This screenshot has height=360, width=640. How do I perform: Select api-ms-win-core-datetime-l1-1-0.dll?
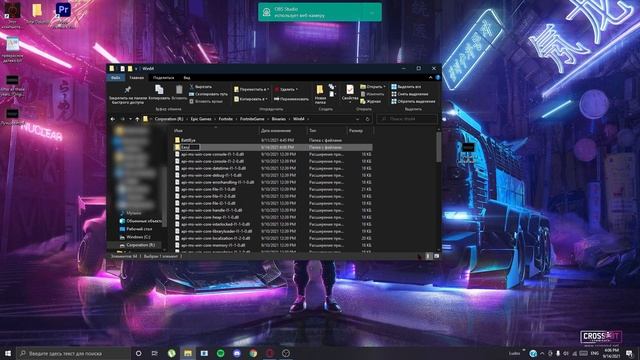pos(273,168)
